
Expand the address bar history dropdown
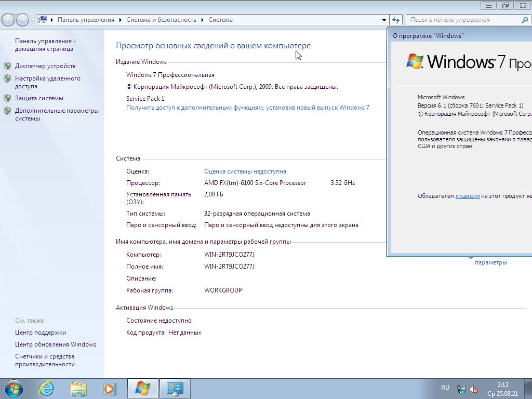[x=384, y=20]
